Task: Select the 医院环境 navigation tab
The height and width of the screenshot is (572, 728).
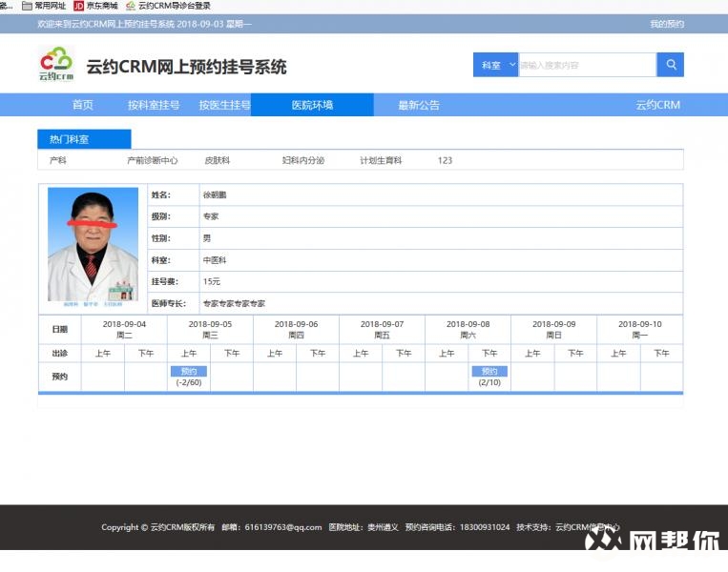Action: point(312,105)
